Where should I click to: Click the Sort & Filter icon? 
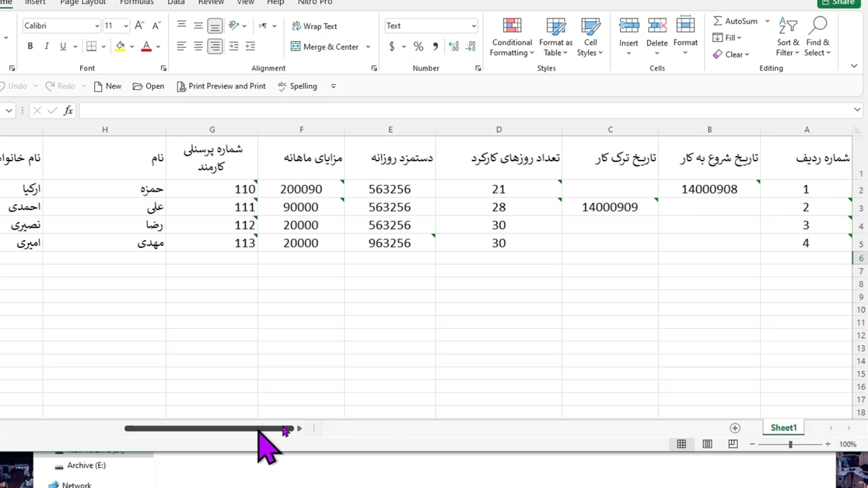tap(788, 27)
